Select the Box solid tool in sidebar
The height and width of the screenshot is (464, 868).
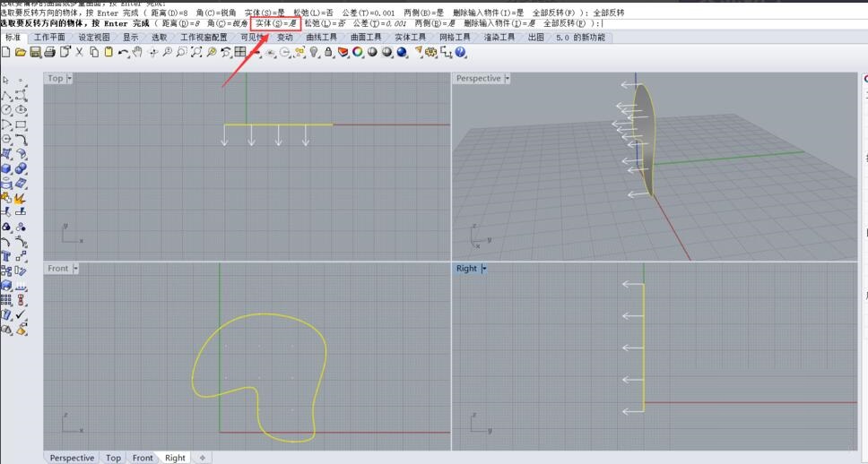(6, 168)
